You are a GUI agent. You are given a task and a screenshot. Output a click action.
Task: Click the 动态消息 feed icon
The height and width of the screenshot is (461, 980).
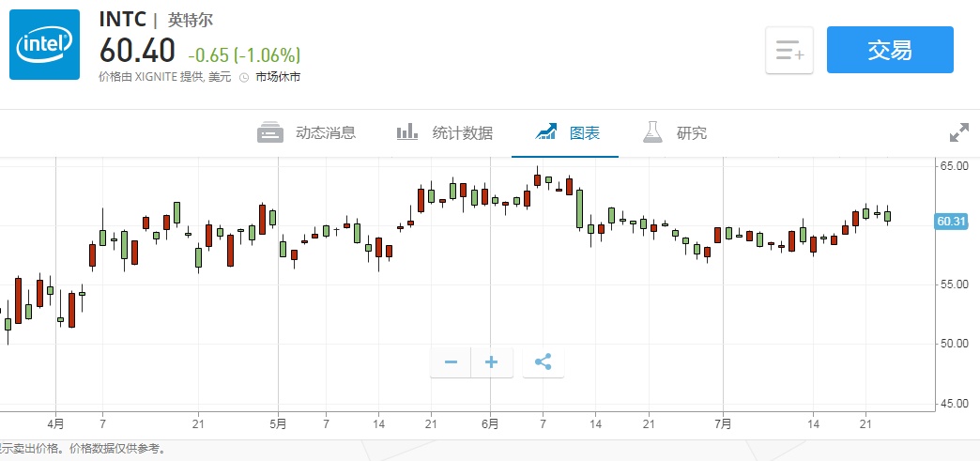point(270,132)
